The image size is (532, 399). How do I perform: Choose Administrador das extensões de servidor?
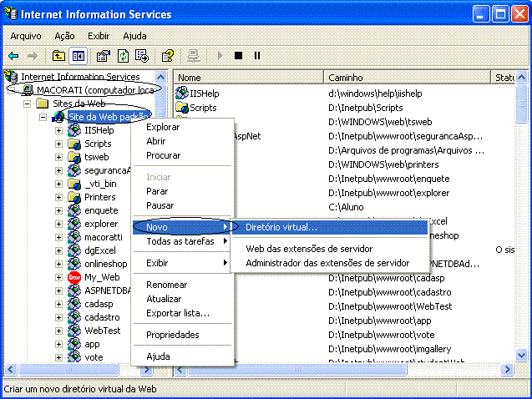329,263
